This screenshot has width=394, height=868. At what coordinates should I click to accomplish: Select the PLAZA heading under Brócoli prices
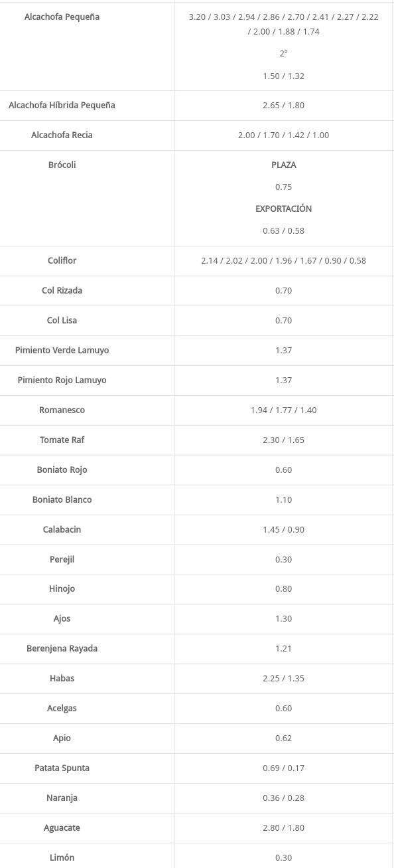[283, 165]
